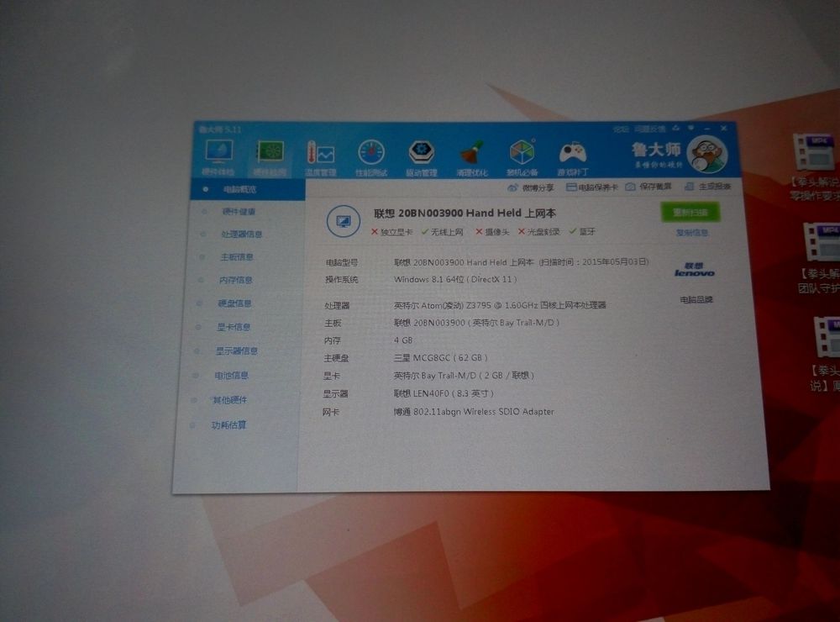Click the 三星 MCG8GC disk value
840x622 pixels.
(441, 358)
